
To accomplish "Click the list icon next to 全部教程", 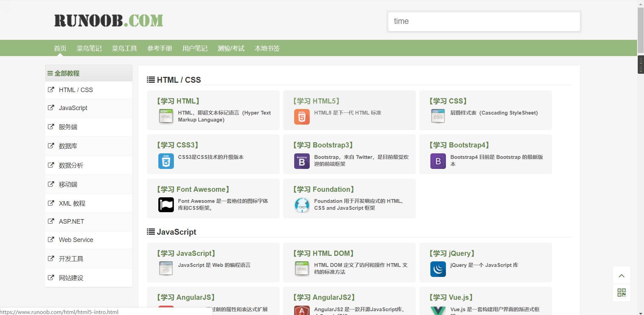I will coord(50,73).
